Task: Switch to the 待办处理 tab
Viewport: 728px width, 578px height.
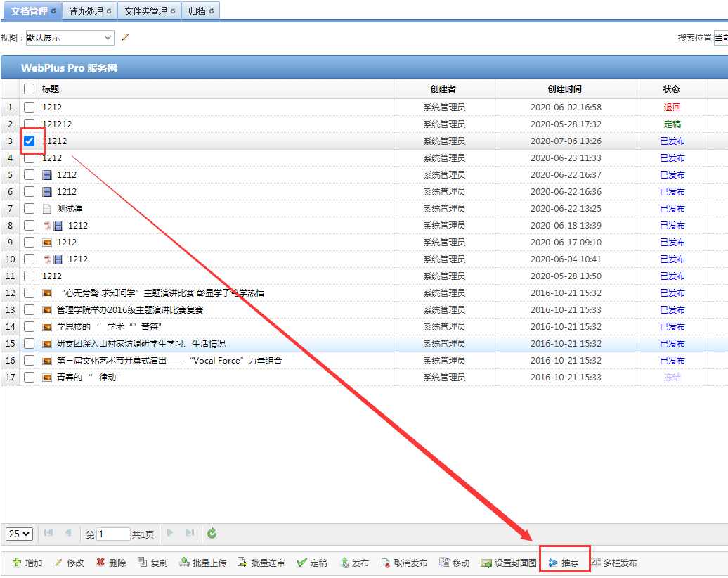Action: click(x=86, y=11)
